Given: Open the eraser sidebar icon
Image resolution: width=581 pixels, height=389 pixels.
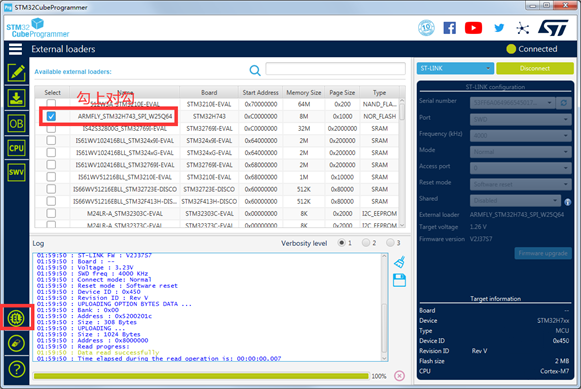Looking at the screenshot, I should point(16,343).
